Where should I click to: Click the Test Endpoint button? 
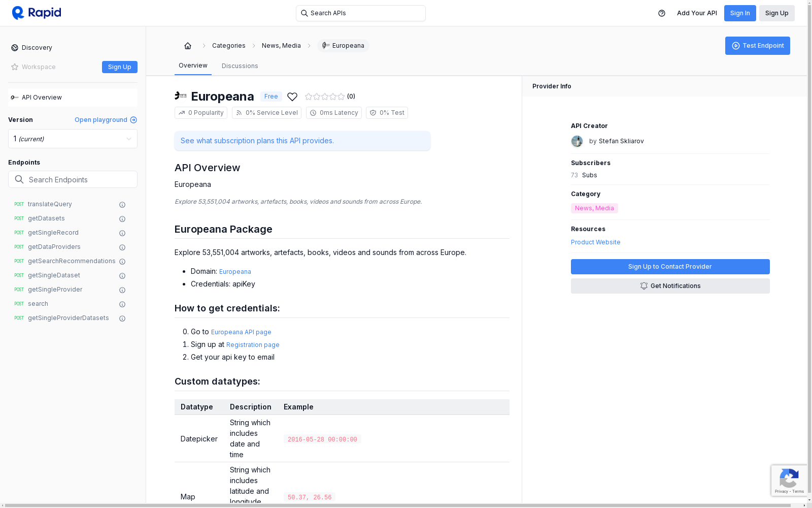tap(757, 46)
